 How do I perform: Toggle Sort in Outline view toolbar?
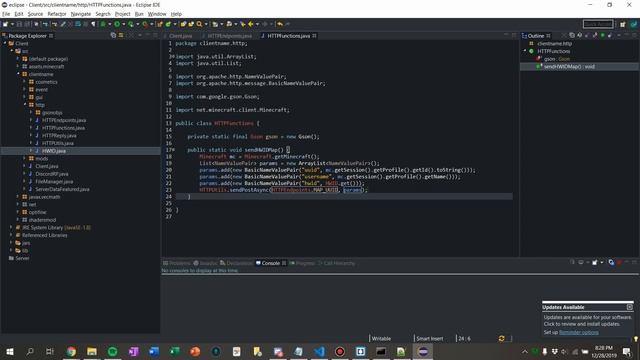579,36
